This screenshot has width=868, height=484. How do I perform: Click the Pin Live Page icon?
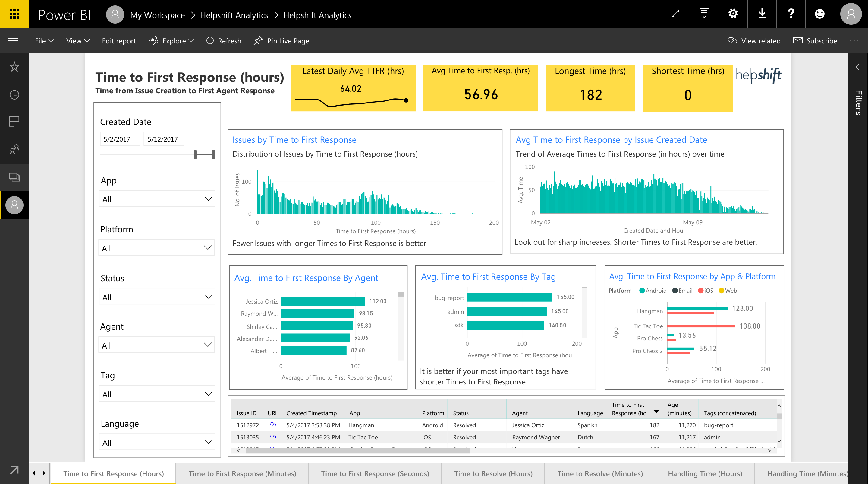[x=257, y=40]
